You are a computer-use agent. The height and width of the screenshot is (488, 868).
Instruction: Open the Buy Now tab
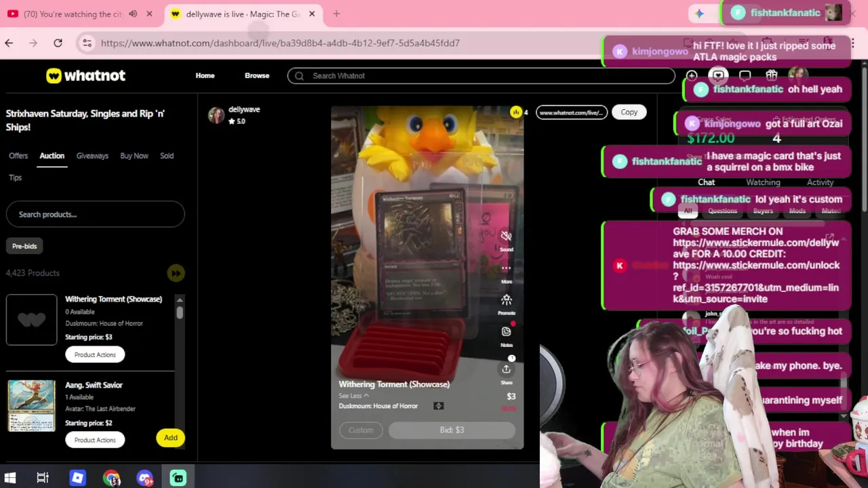[x=134, y=156]
